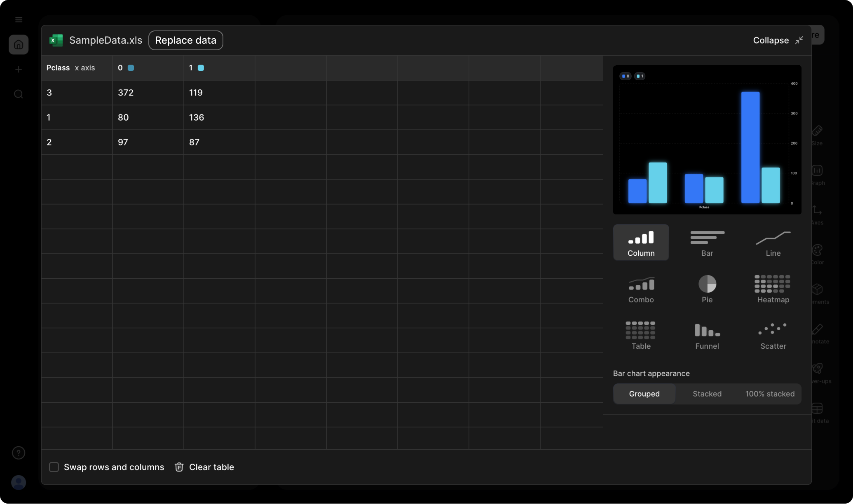Select the cell containing 372
Image resolution: width=853 pixels, height=504 pixels.
(126, 93)
